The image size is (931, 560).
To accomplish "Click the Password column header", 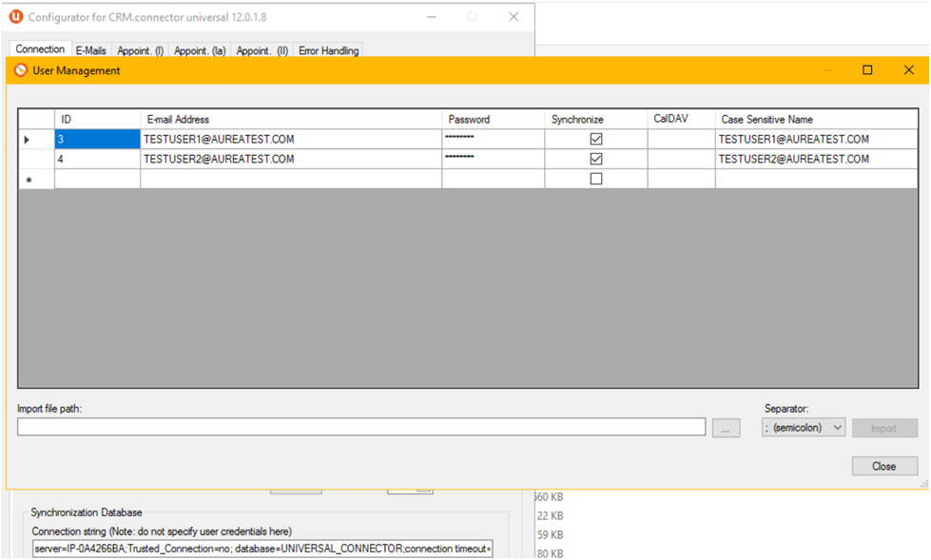I will tap(494, 120).
